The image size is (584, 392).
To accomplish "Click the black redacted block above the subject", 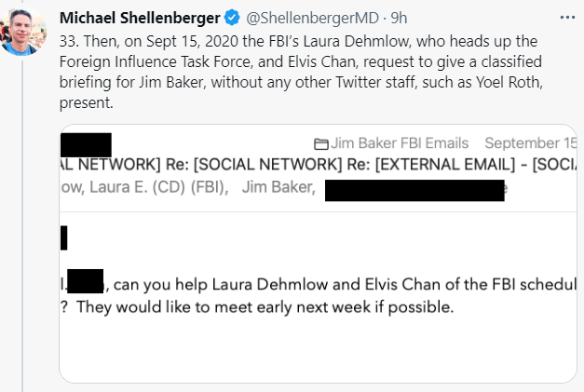I will point(86,145).
